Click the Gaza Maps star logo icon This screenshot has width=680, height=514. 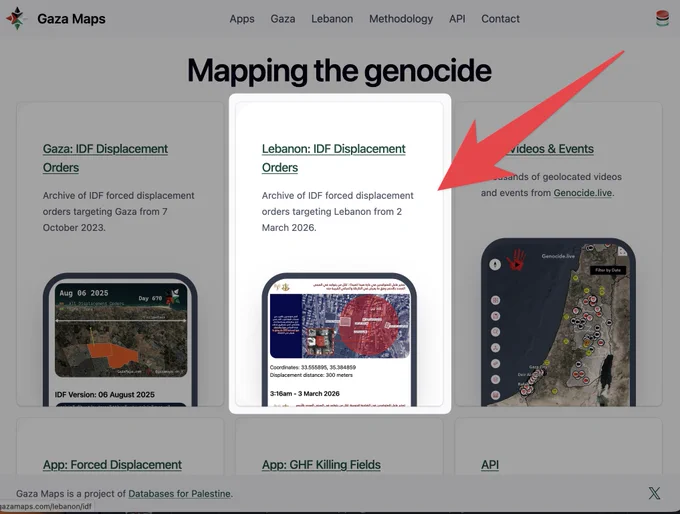(16, 19)
